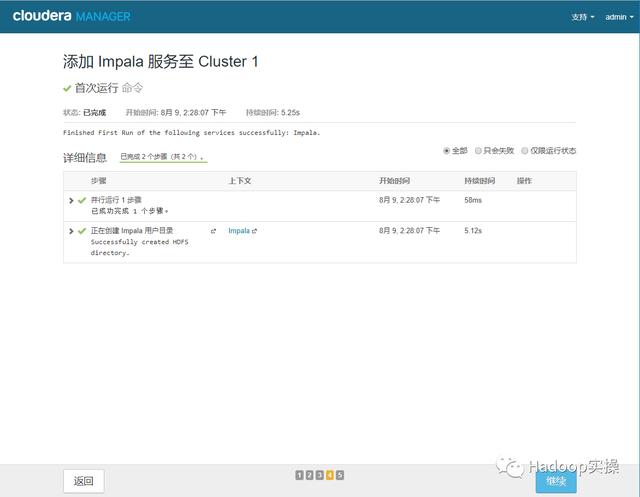Viewport: 640px width, 497px height.
Task: Click the 5.12s duration value
Action: (x=473, y=231)
